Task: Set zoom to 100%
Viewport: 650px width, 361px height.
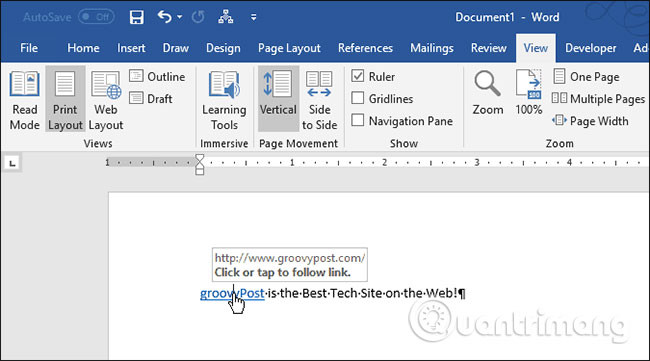Action: pyautogui.click(x=529, y=92)
